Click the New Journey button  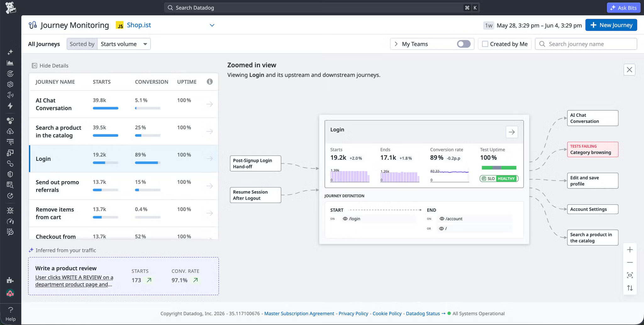click(611, 25)
